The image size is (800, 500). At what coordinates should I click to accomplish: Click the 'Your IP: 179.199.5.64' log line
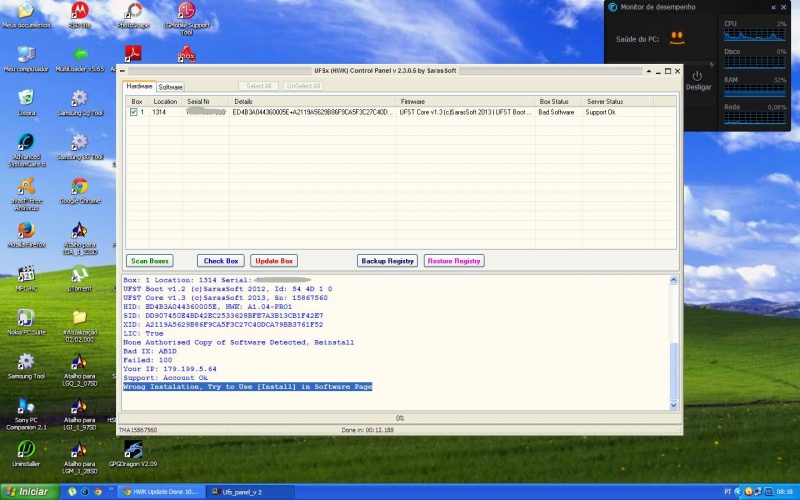(x=170, y=369)
